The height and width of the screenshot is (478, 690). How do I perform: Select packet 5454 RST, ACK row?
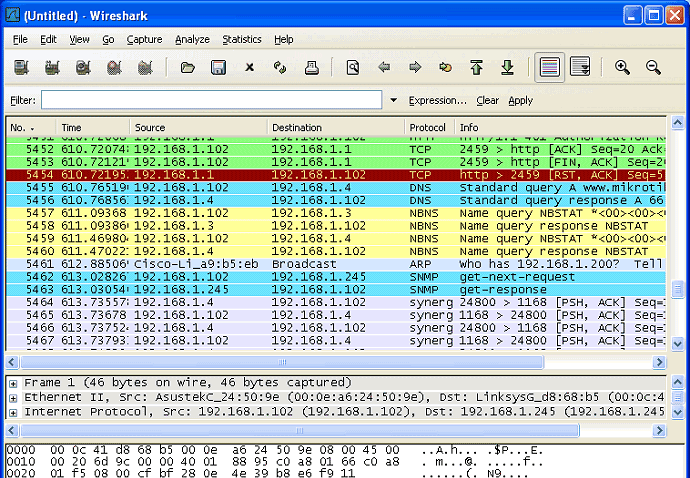coord(335,175)
